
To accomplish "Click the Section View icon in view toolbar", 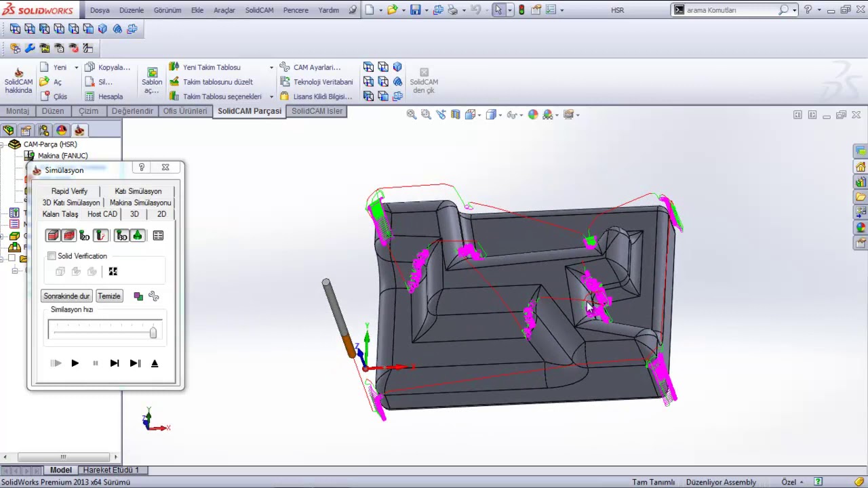I will coord(456,115).
